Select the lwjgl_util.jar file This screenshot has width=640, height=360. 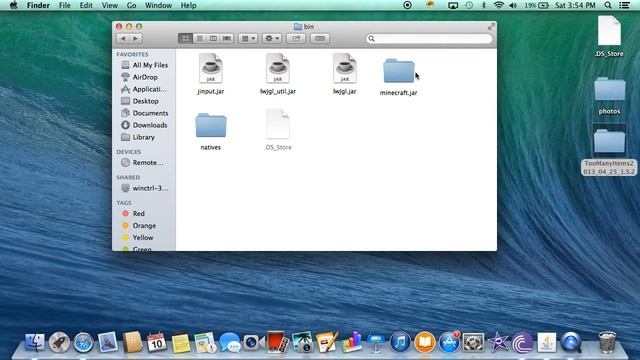pos(278,74)
